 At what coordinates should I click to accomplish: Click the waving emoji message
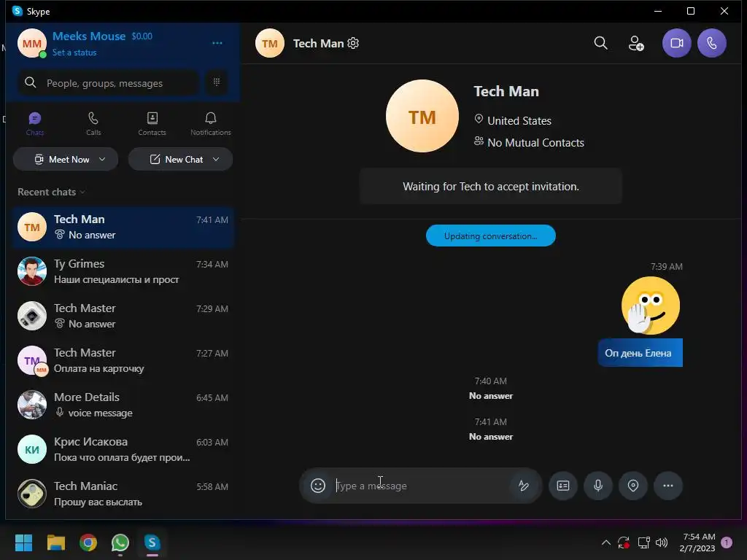(650, 306)
